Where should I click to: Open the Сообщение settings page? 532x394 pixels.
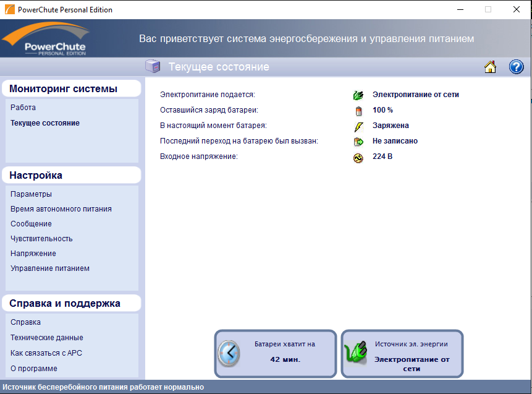tap(31, 224)
